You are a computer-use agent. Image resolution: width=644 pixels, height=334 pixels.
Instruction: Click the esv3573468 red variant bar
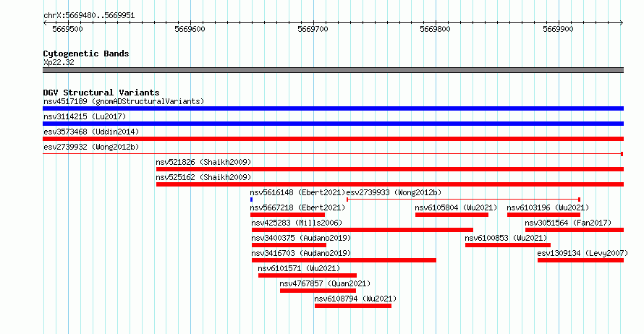click(x=333, y=139)
